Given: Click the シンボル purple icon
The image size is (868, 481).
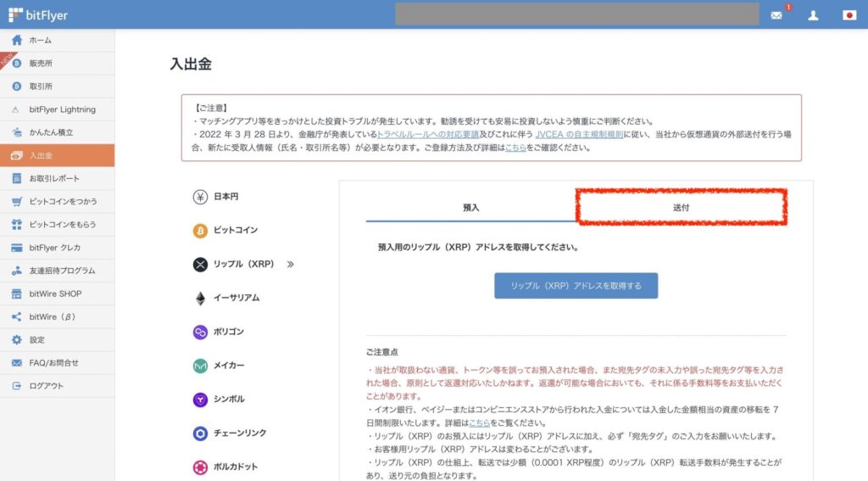Looking at the screenshot, I should 200,400.
